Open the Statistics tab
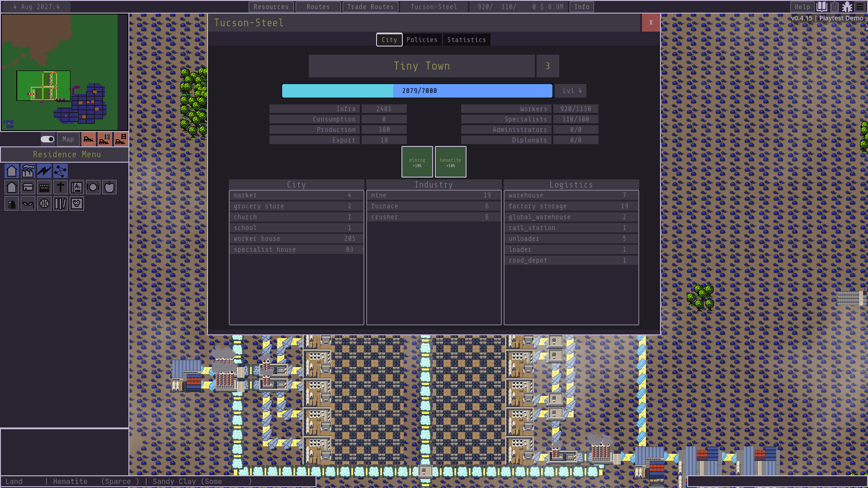This screenshot has height=488, width=868. [x=466, y=40]
